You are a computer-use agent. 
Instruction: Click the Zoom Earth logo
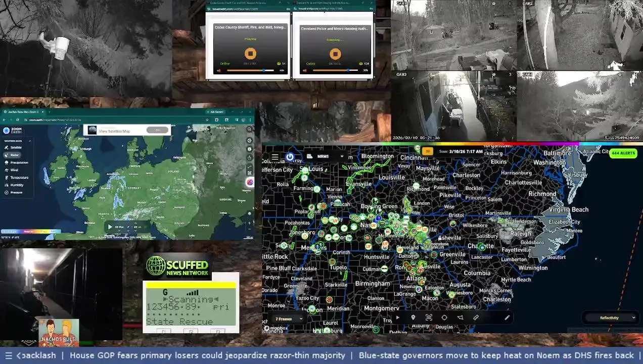point(12,130)
